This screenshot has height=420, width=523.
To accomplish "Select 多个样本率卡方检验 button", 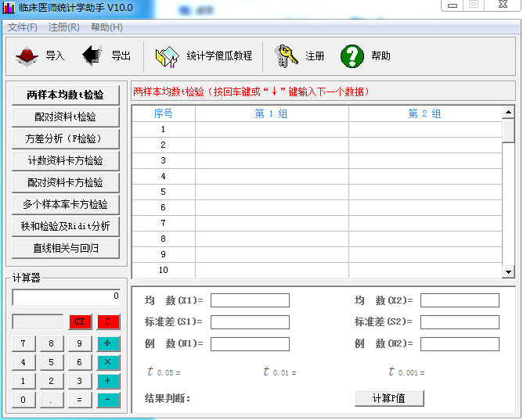I will pyautogui.click(x=66, y=204).
